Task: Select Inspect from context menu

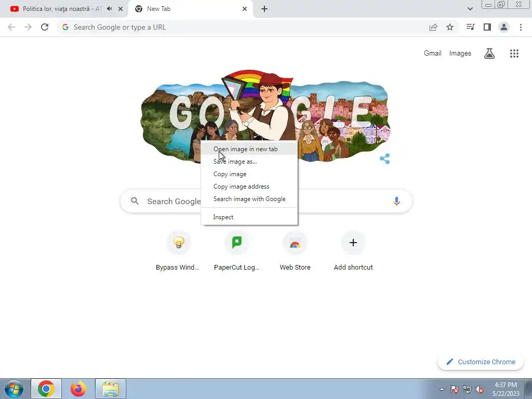Action: pyautogui.click(x=249, y=217)
